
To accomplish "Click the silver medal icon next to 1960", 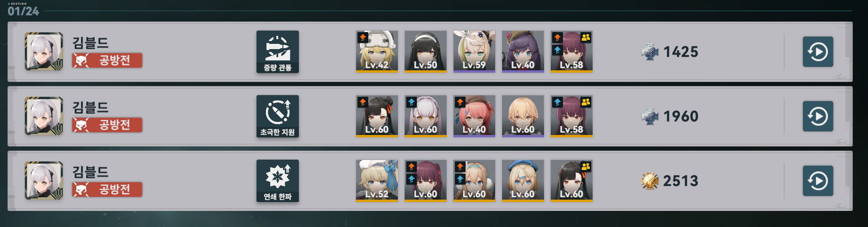I will pyautogui.click(x=650, y=116).
